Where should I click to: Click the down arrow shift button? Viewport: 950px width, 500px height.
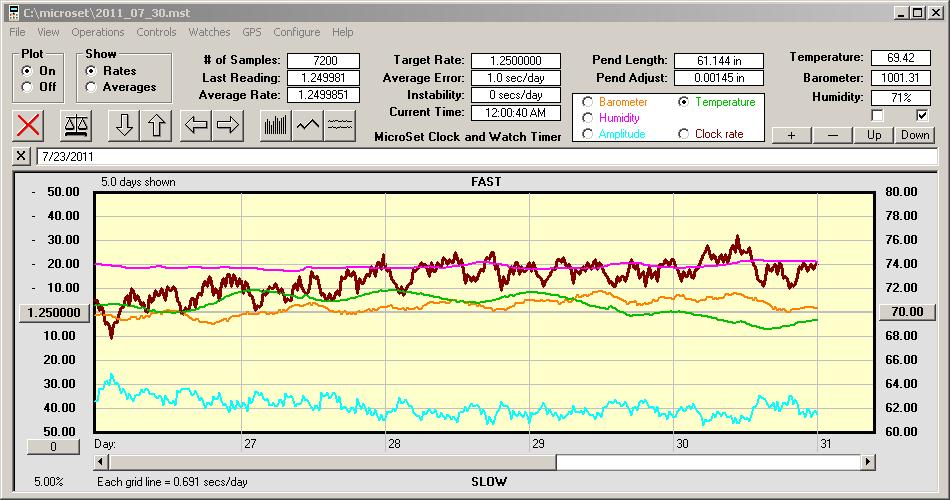pos(124,125)
